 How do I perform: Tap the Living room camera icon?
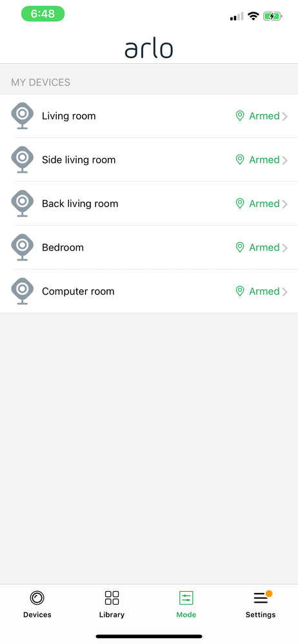point(22,116)
